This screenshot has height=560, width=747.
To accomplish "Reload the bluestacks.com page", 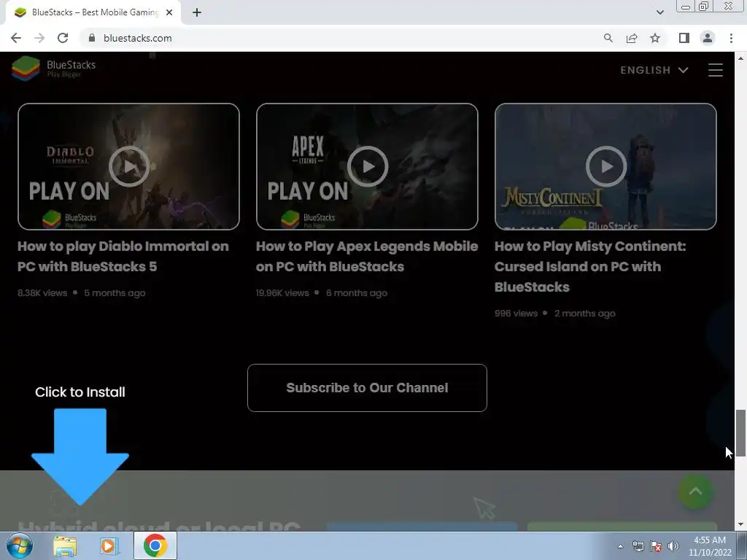I will 63,38.
